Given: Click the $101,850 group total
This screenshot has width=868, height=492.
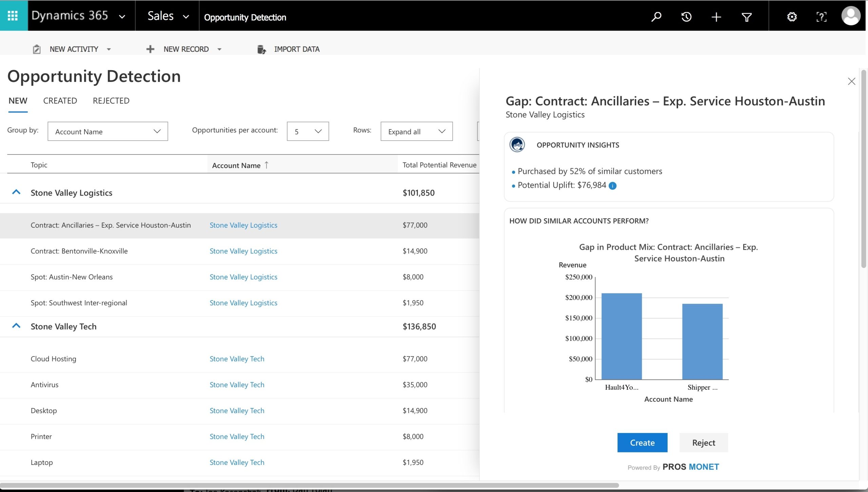Looking at the screenshot, I should pyautogui.click(x=418, y=193).
